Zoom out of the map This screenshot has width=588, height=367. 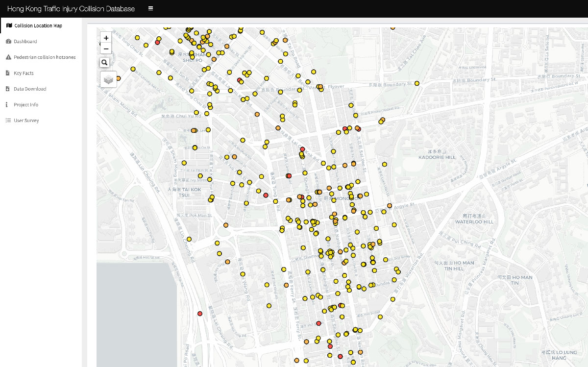[x=106, y=48]
